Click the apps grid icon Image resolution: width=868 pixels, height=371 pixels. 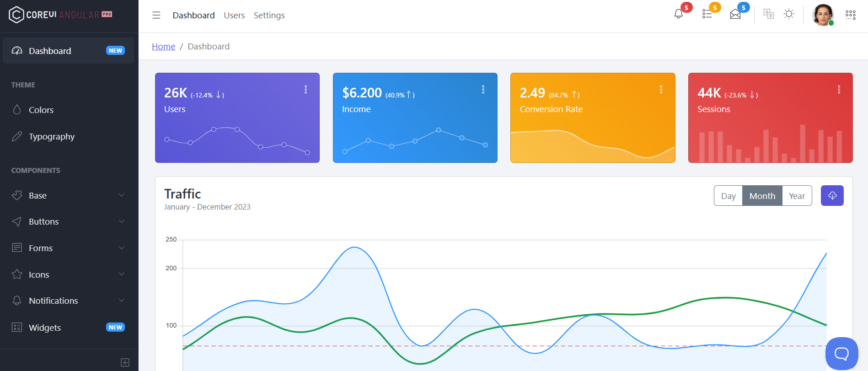[850, 15]
